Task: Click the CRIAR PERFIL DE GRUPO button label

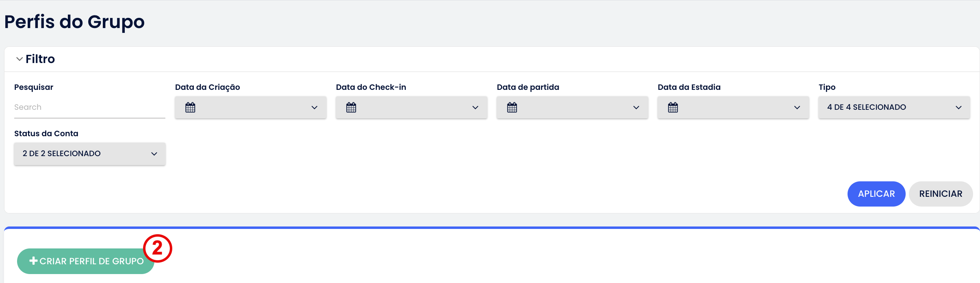Action: [x=91, y=261]
